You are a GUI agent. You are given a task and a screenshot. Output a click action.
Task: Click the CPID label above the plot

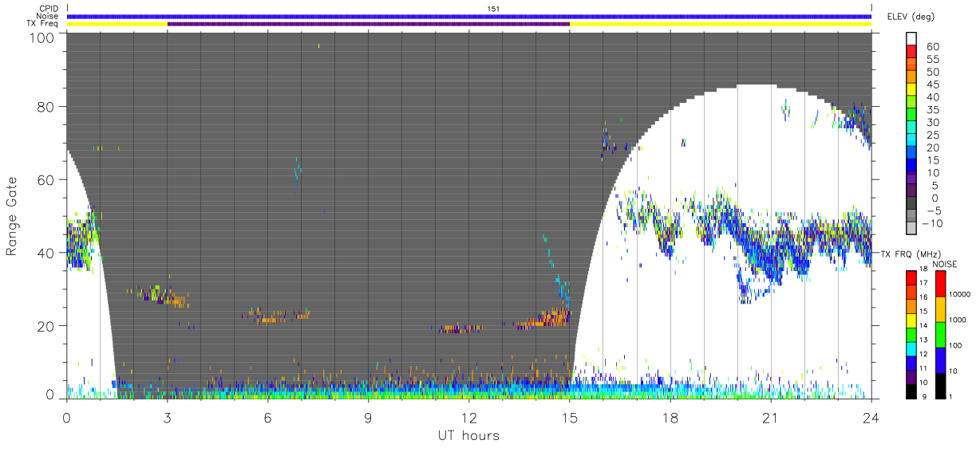[49, 9]
